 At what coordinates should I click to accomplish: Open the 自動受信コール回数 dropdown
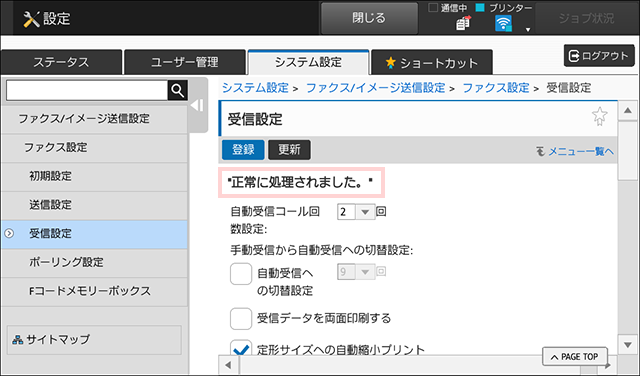(356, 212)
